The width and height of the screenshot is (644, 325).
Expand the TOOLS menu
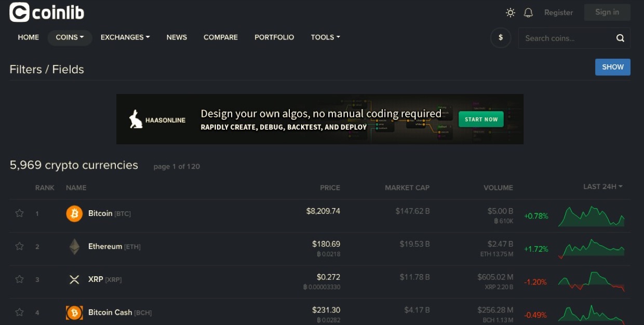325,37
